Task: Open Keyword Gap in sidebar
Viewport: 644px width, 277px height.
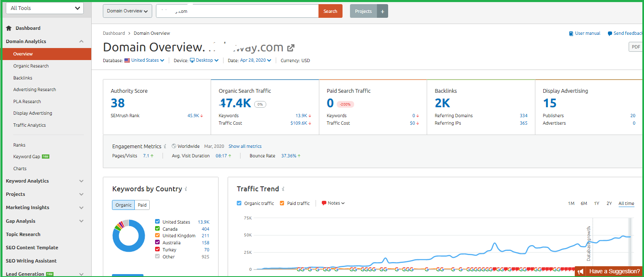Action: (x=27, y=157)
